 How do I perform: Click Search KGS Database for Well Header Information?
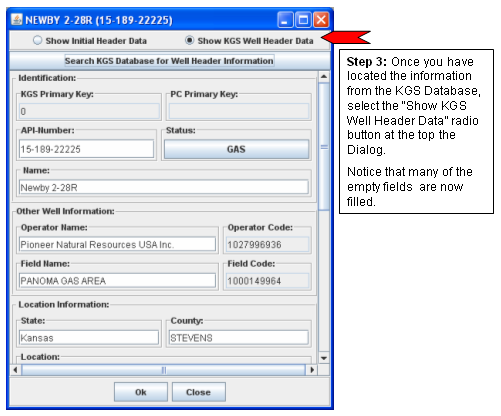click(169, 61)
